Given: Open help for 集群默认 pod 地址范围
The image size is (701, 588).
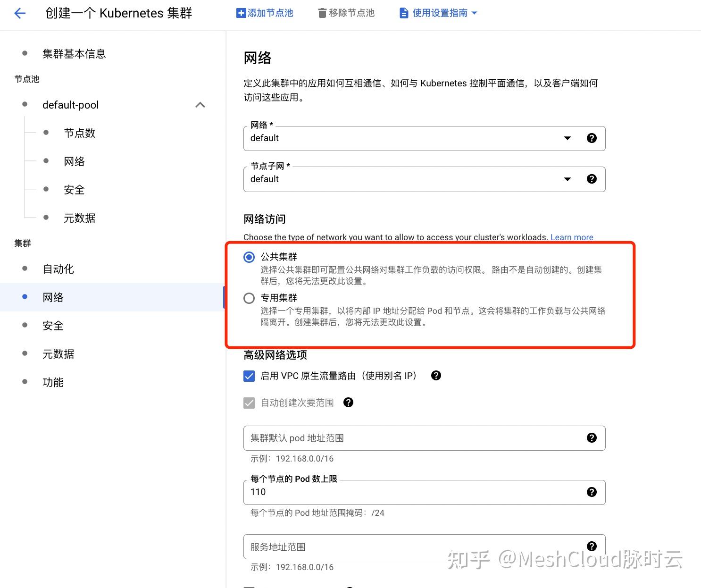Looking at the screenshot, I should click(x=591, y=437).
